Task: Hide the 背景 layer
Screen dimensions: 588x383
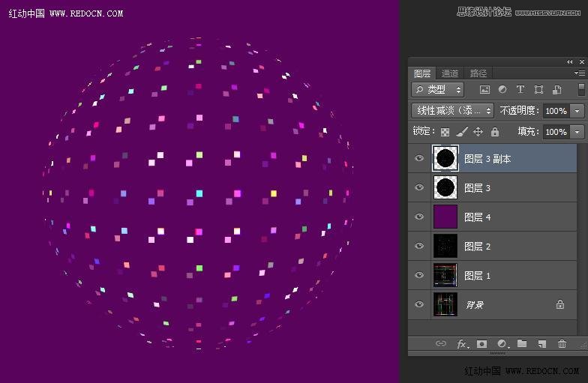Action: pyautogui.click(x=419, y=304)
